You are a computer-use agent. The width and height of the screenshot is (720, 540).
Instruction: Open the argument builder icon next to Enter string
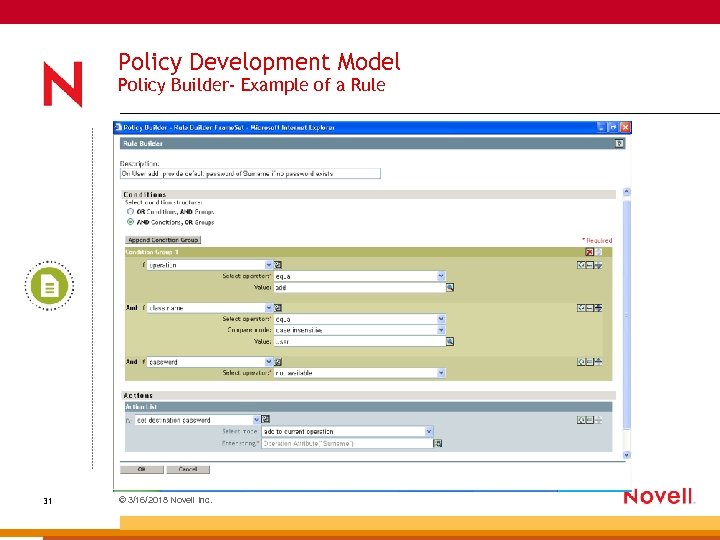438,443
